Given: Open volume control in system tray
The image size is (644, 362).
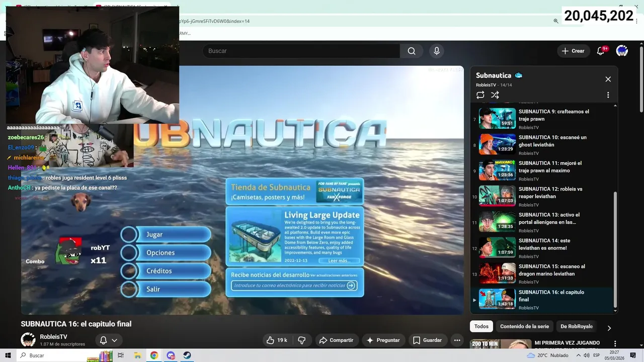Looking at the screenshot, I should pos(586,355).
